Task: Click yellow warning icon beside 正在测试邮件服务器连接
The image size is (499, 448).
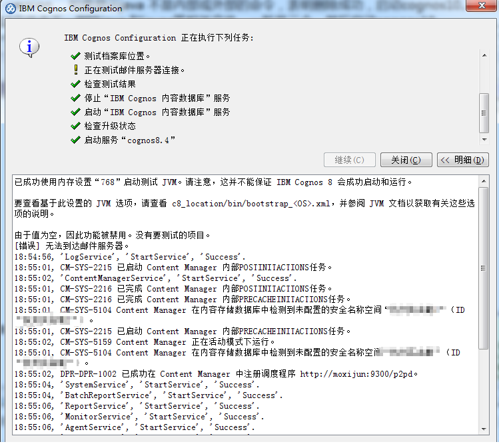Action: [76, 70]
